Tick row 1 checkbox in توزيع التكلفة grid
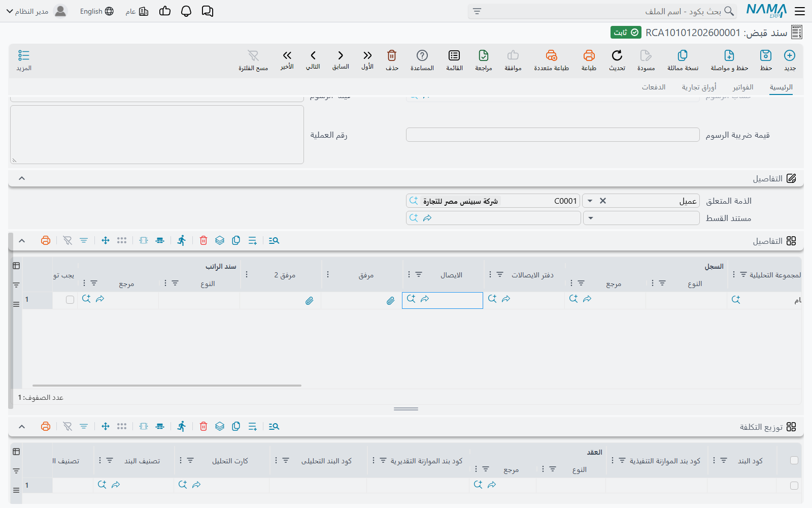812x508 pixels. pyautogui.click(x=794, y=486)
